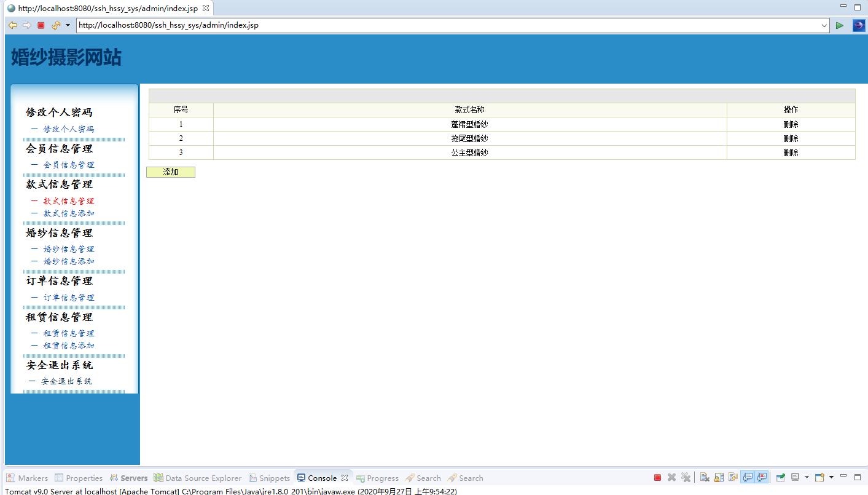The image size is (868, 495).
Task: Open the dropdown arrow beside the refresh icon
Action: (x=68, y=25)
